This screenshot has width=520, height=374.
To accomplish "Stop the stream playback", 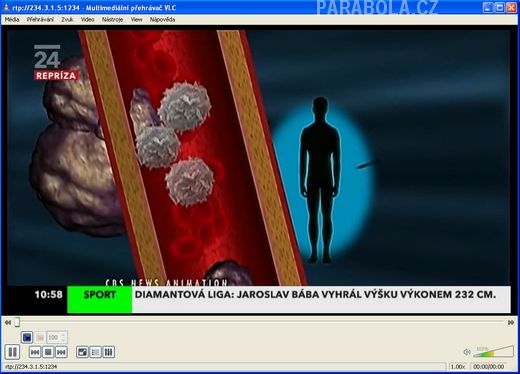I will [x=48, y=352].
